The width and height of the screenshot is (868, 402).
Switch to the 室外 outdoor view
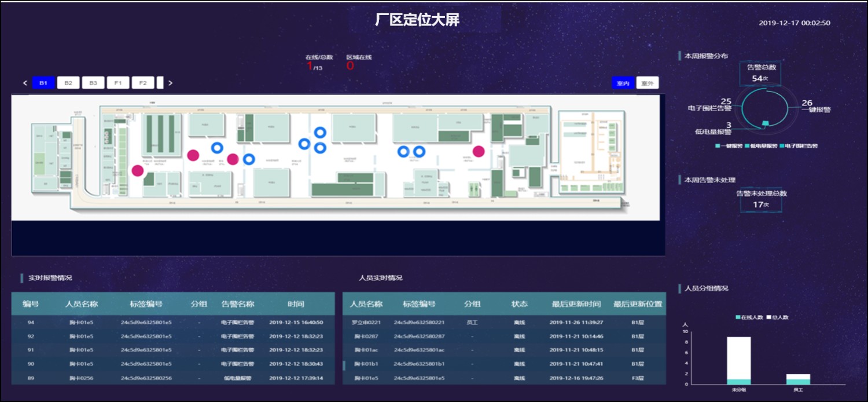pos(647,83)
